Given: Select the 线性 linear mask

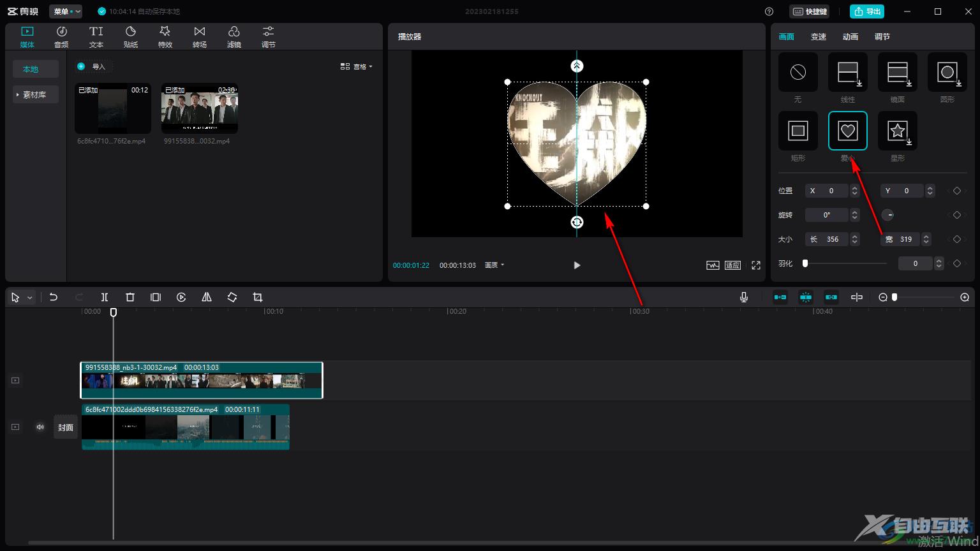Looking at the screenshot, I should click(848, 72).
